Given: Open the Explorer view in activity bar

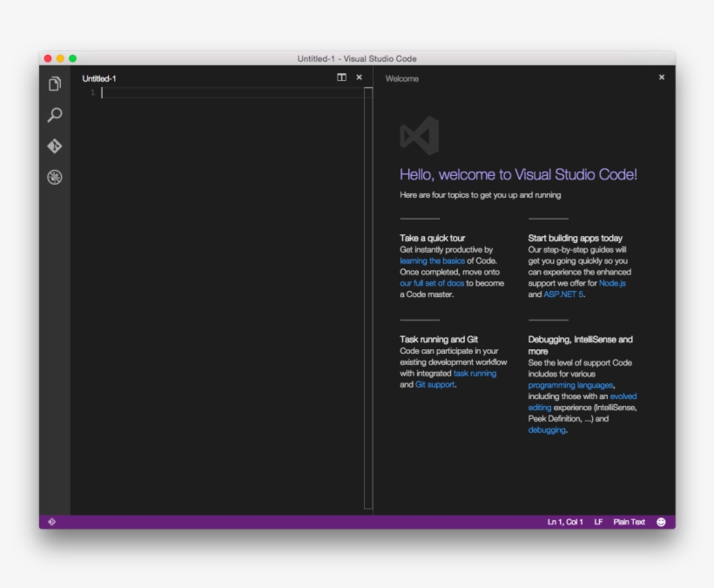Looking at the screenshot, I should pyautogui.click(x=54, y=84).
